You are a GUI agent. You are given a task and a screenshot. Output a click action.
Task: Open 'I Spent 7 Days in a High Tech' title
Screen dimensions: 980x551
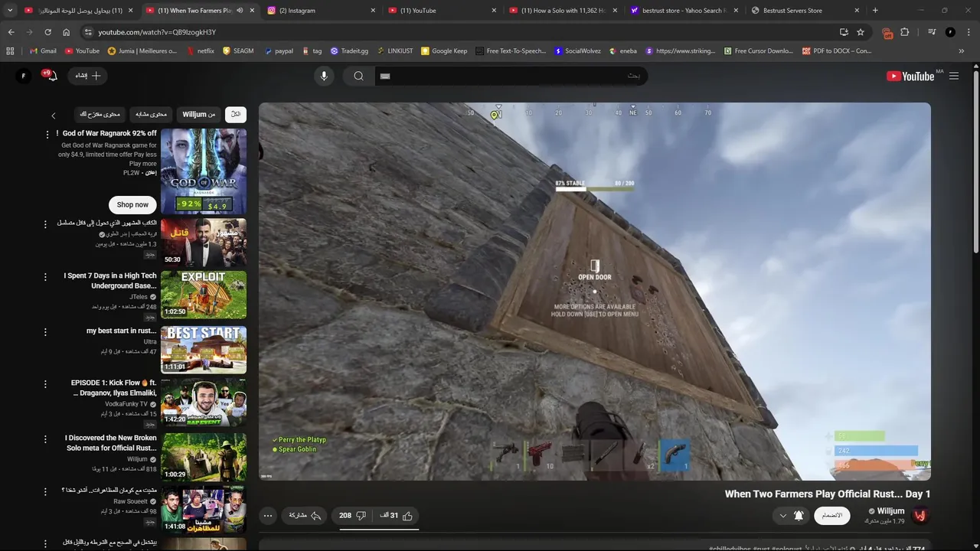[x=110, y=281]
